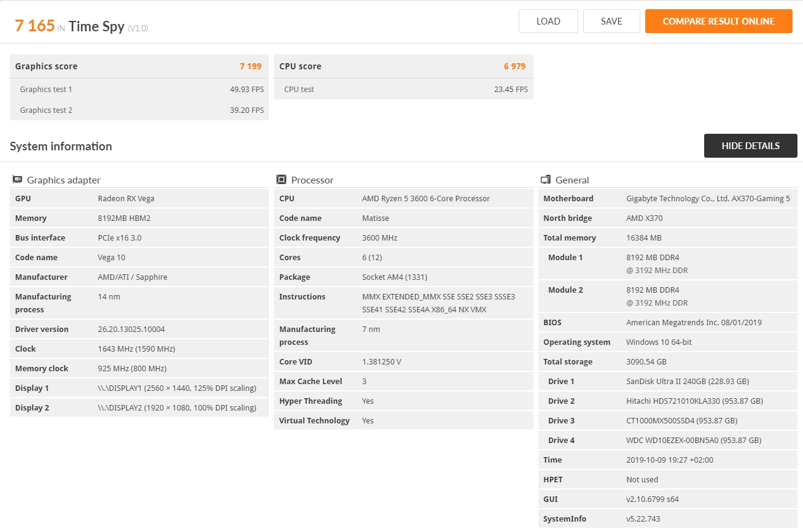Screen dimensions: 803x532
Task: Click the Radeon RX Vega GPU value
Action: click(x=126, y=198)
